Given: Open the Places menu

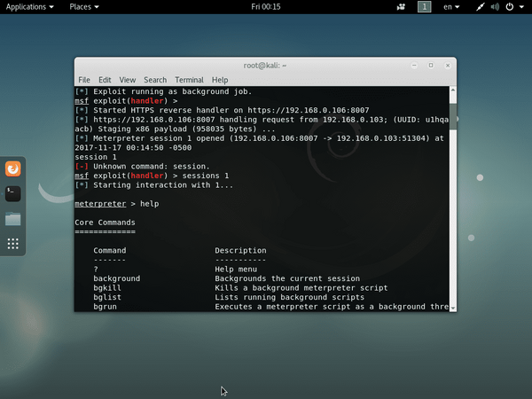Looking at the screenshot, I should point(84,7).
